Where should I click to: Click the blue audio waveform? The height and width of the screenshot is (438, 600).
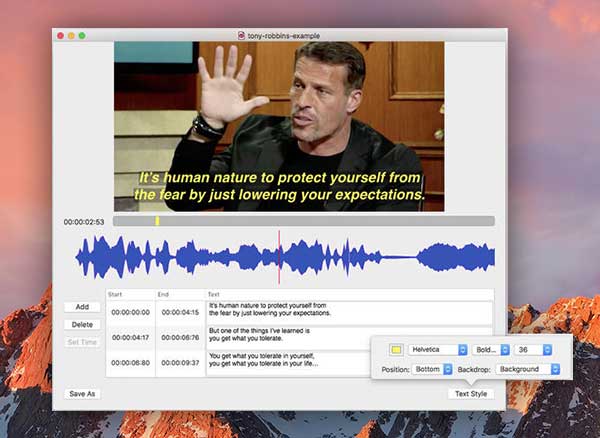pyautogui.click(x=285, y=257)
